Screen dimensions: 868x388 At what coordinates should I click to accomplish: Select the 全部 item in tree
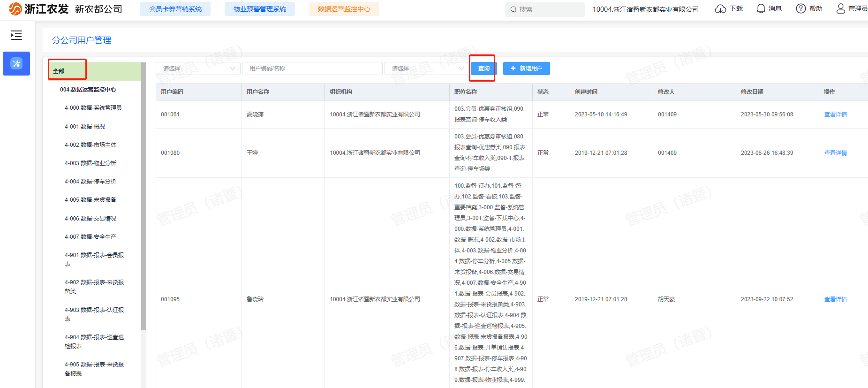click(59, 71)
